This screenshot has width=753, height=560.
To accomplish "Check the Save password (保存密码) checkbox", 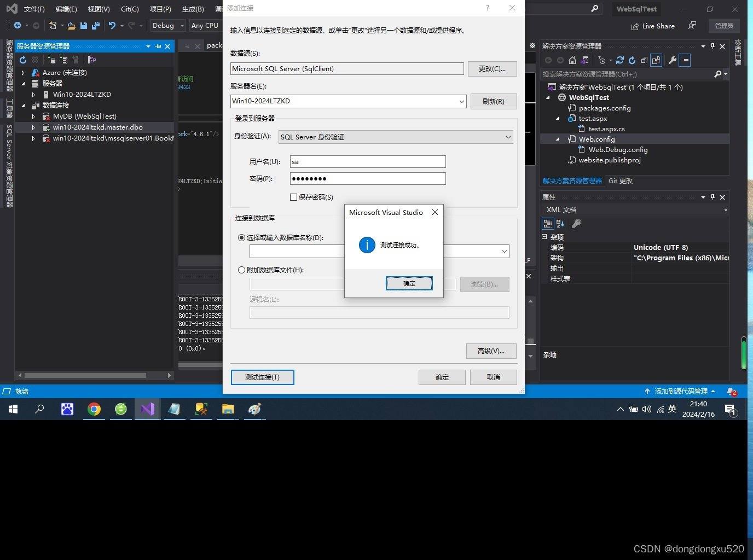I will coord(294,197).
